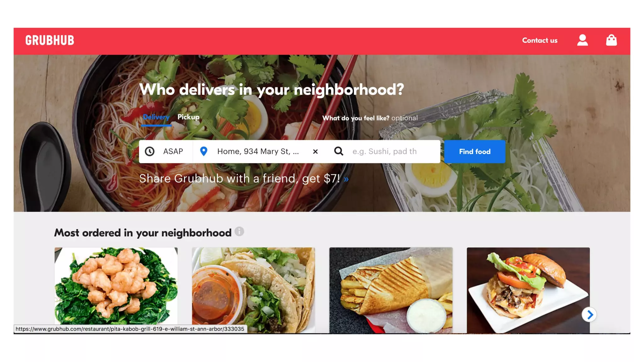The width and height of the screenshot is (644, 362).
Task: Click the Find food button
Action: tap(475, 151)
